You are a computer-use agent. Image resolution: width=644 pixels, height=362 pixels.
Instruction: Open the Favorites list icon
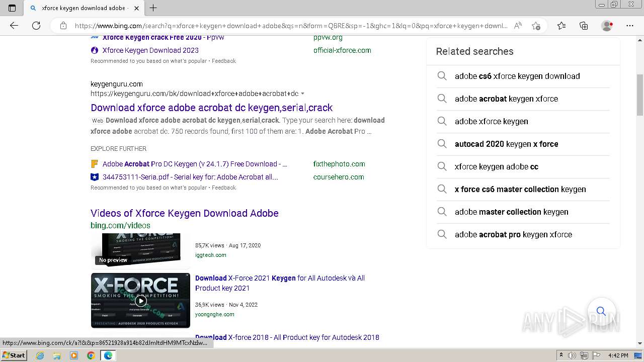point(561,26)
